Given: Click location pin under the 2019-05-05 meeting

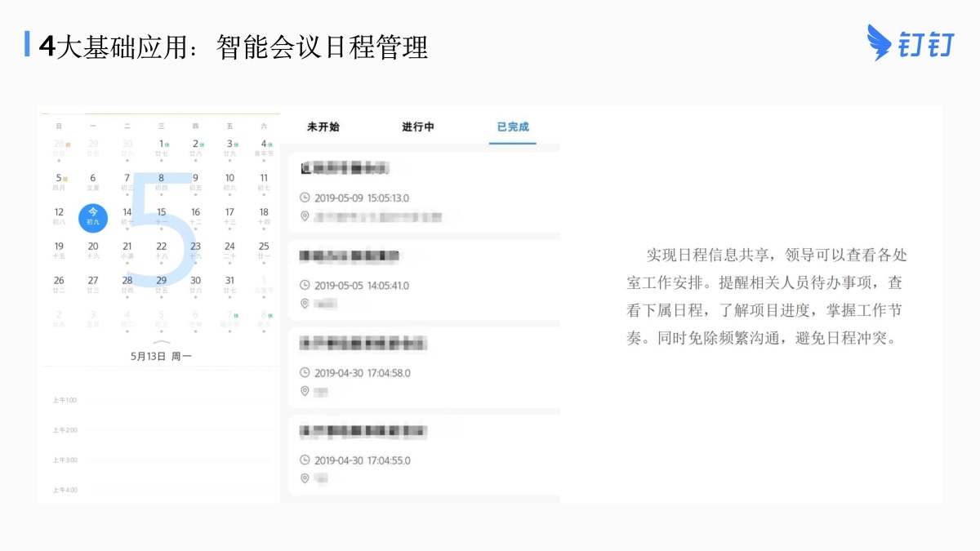Looking at the screenshot, I should coord(305,304).
